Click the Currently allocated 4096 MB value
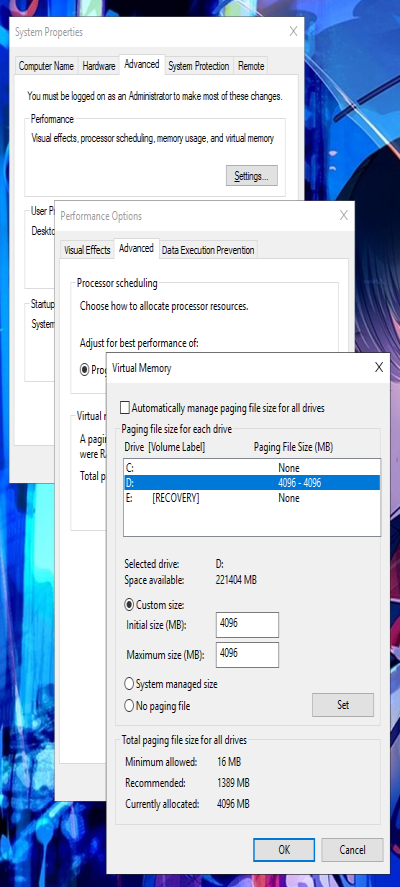 coord(233,803)
